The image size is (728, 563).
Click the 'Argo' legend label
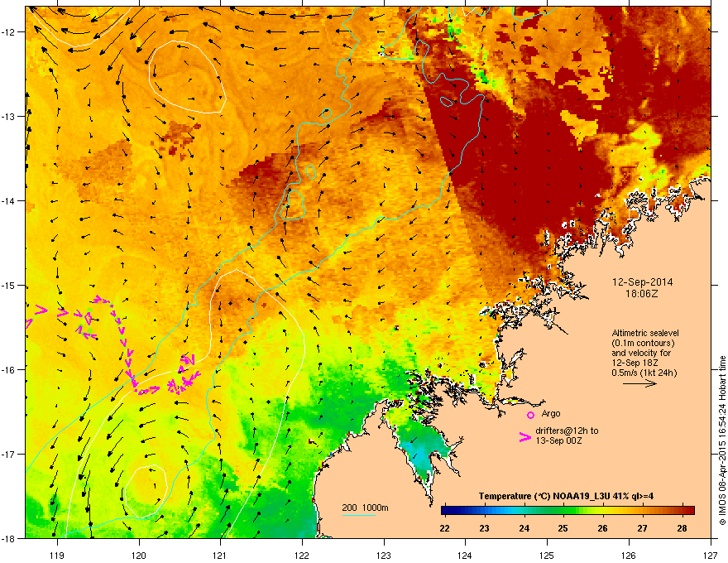click(x=551, y=413)
